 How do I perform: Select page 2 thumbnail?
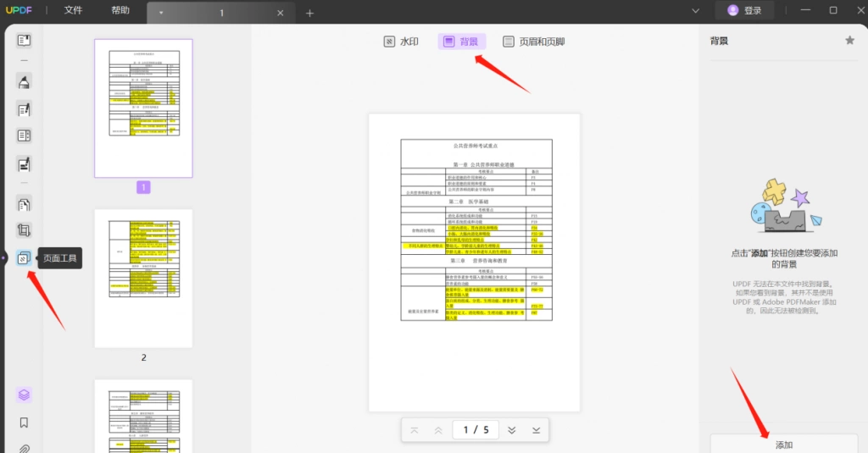click(x=143, y=279)
